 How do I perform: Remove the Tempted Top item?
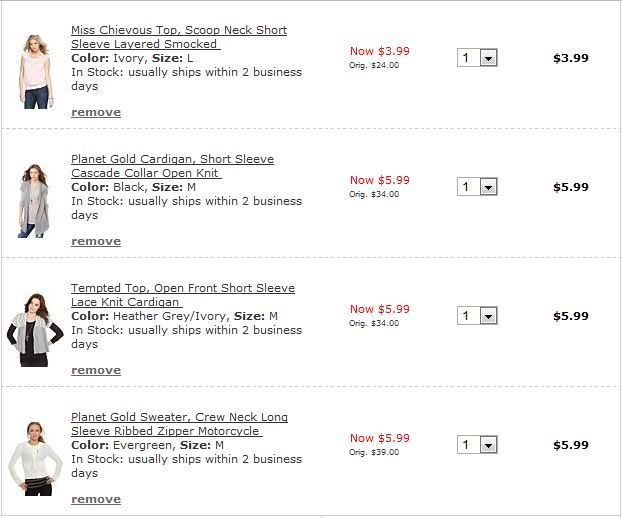(96, 370)
